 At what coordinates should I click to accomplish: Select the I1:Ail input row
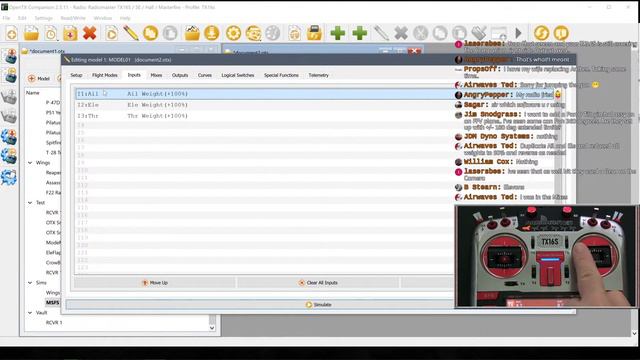click(x=314, y=94)
